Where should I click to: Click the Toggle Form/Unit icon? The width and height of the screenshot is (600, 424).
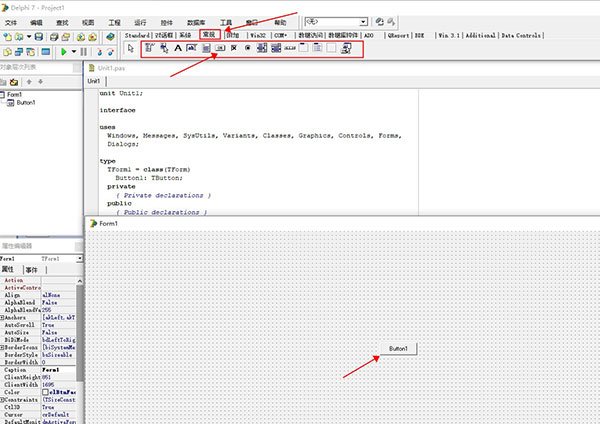tap(31, 52)
